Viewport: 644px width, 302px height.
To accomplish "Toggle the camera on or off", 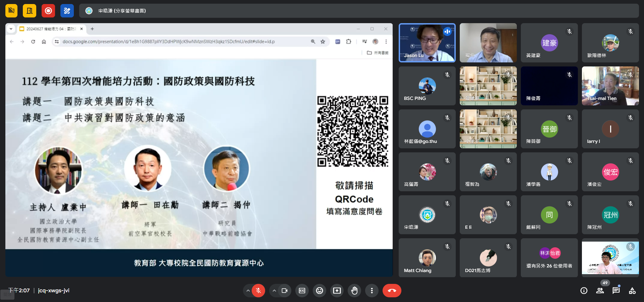I will pos(285,291).
